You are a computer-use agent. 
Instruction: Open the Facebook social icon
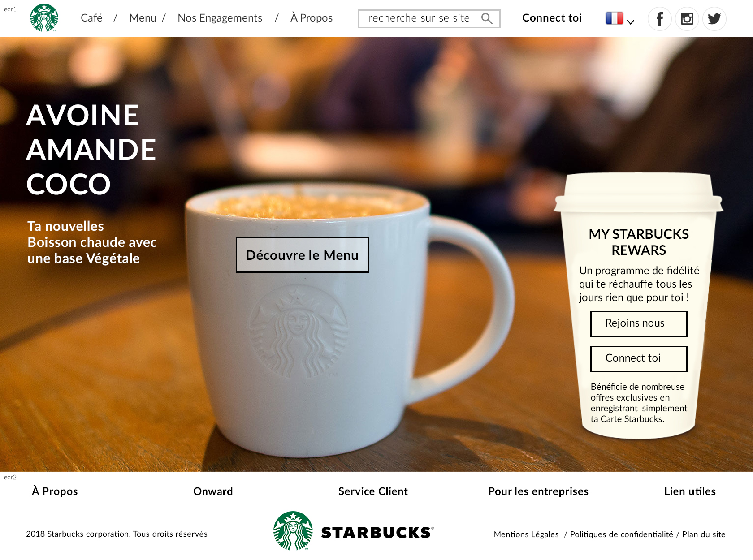660,19
